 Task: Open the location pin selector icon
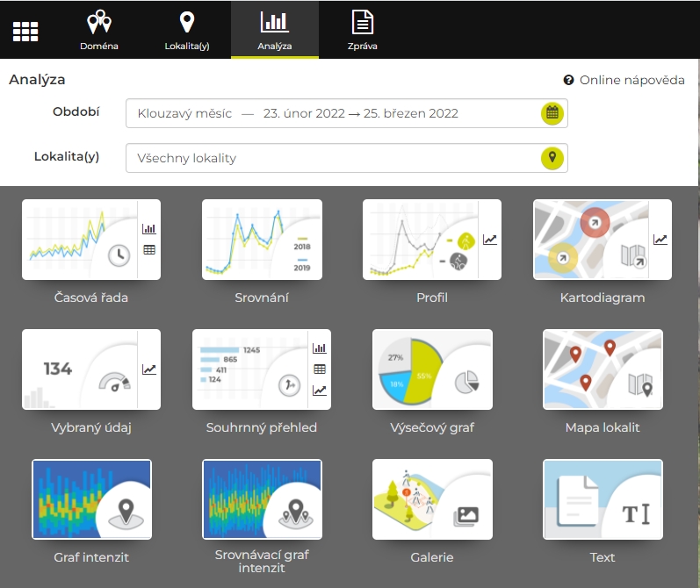(552, 158)
